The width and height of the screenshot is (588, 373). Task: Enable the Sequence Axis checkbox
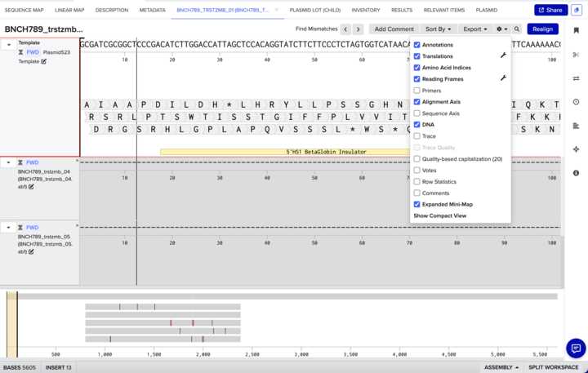[x=416, y=113]
